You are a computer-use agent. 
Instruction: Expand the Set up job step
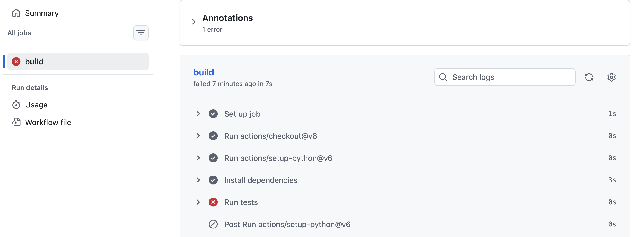click(x=198, y=114)
